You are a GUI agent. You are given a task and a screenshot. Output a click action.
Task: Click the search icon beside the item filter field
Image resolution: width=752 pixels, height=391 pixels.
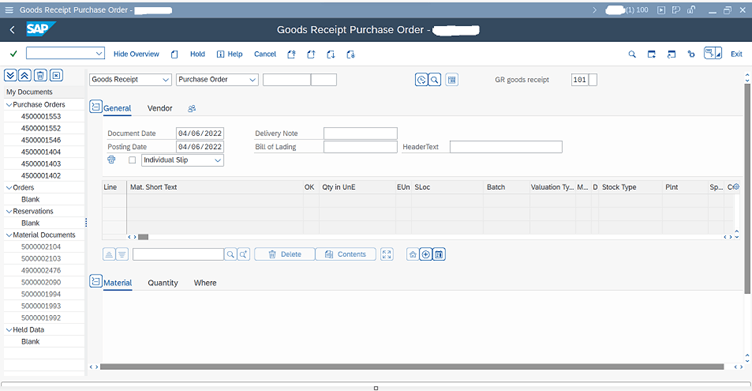tap(231, 254)
